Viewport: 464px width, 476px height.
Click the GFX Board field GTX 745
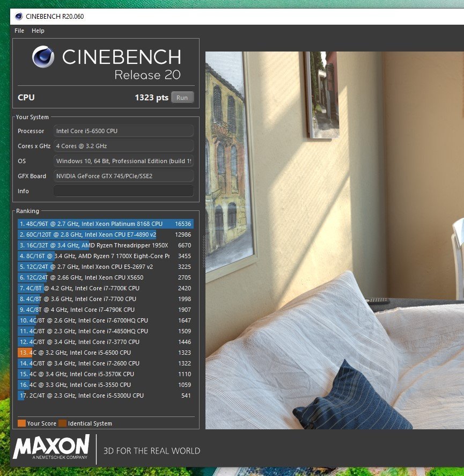click(x=123, y=176)
